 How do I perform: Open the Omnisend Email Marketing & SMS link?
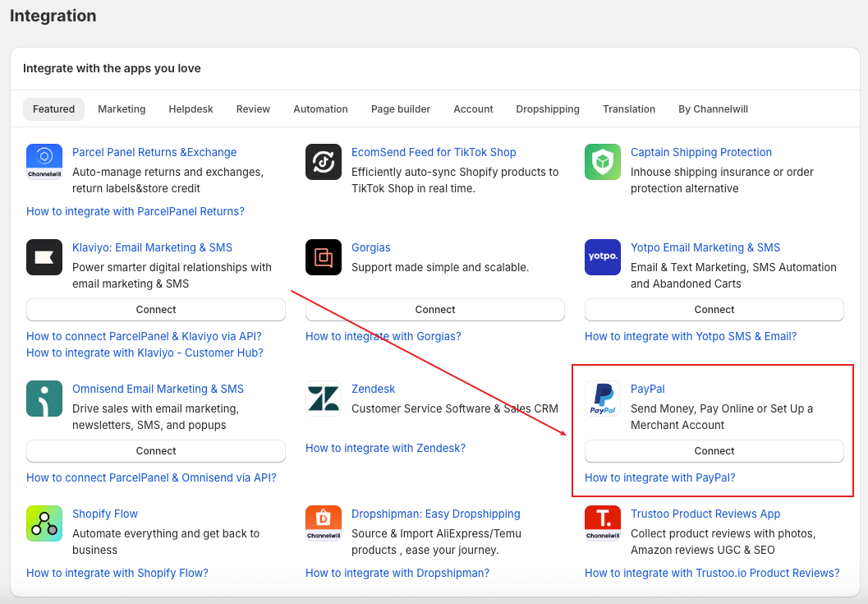(x=158, y=389)
